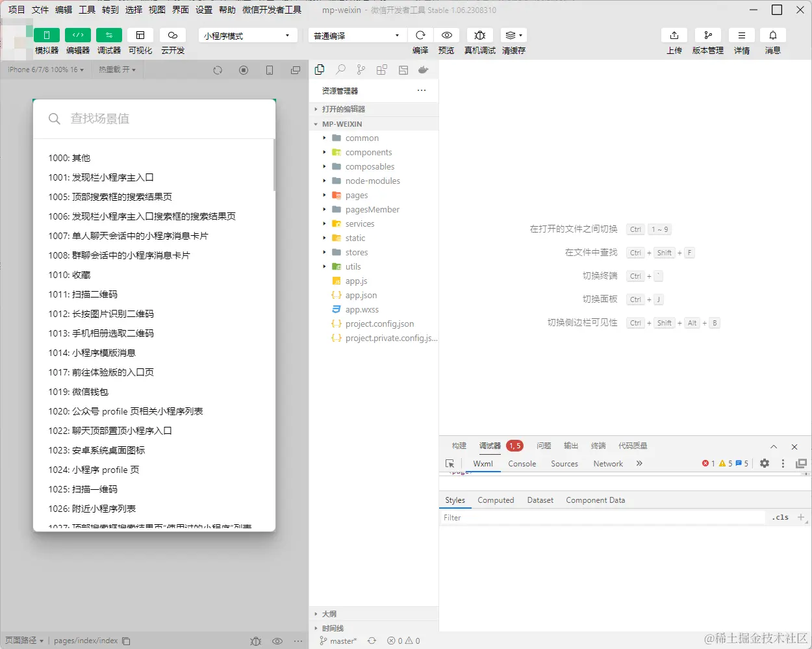The width and height of the screenshot is (812, 649).
Task: Expand the pagesMember folder
Action: click(374, 209)
